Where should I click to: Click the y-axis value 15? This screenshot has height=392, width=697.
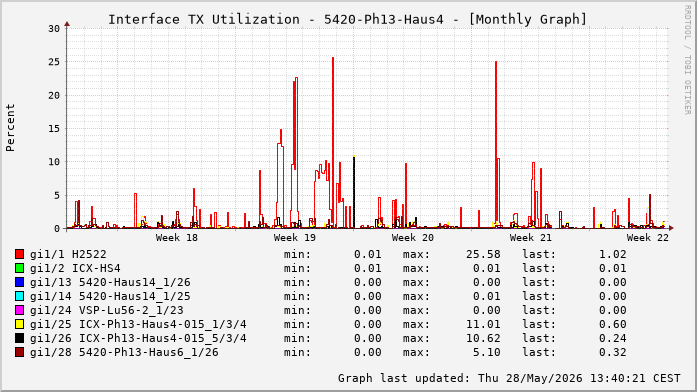click(54, 128)
